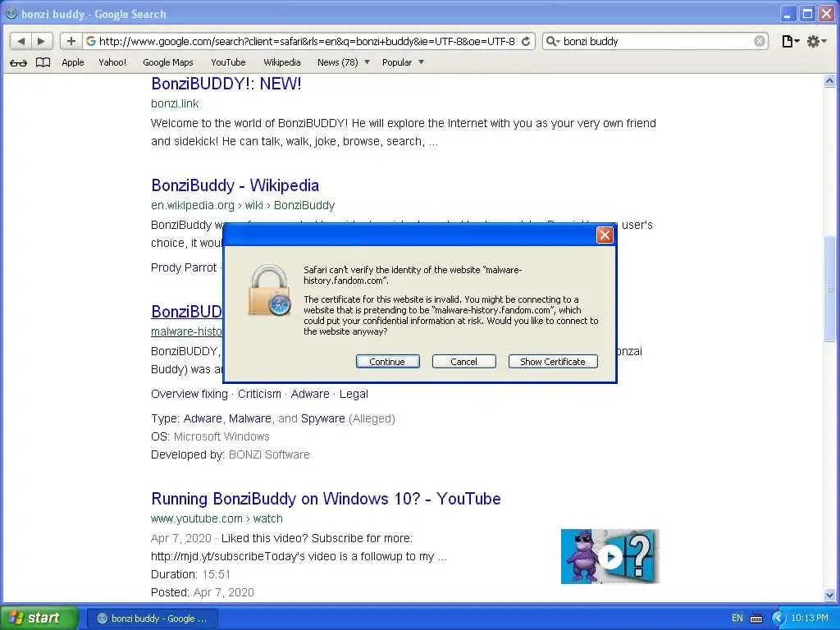Click Show Certificate button
This screenshot has height=630, width=840.
[553, 362]
